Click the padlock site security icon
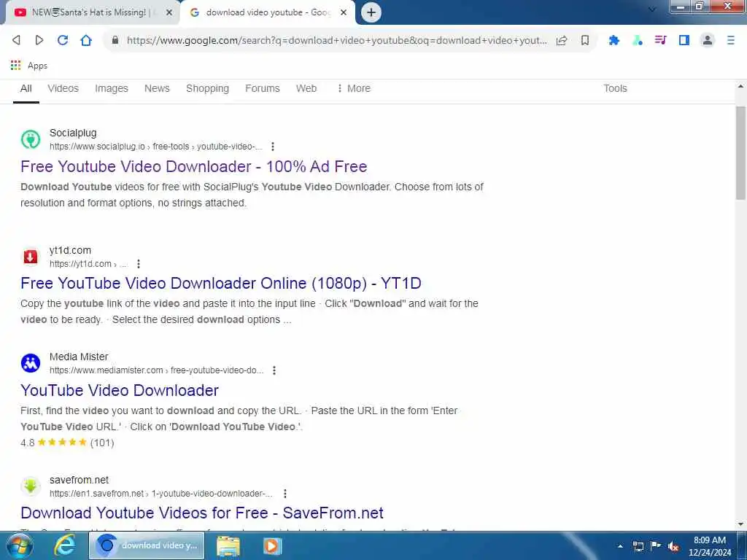This screenshot has height=560, width=747. (115, 41)
